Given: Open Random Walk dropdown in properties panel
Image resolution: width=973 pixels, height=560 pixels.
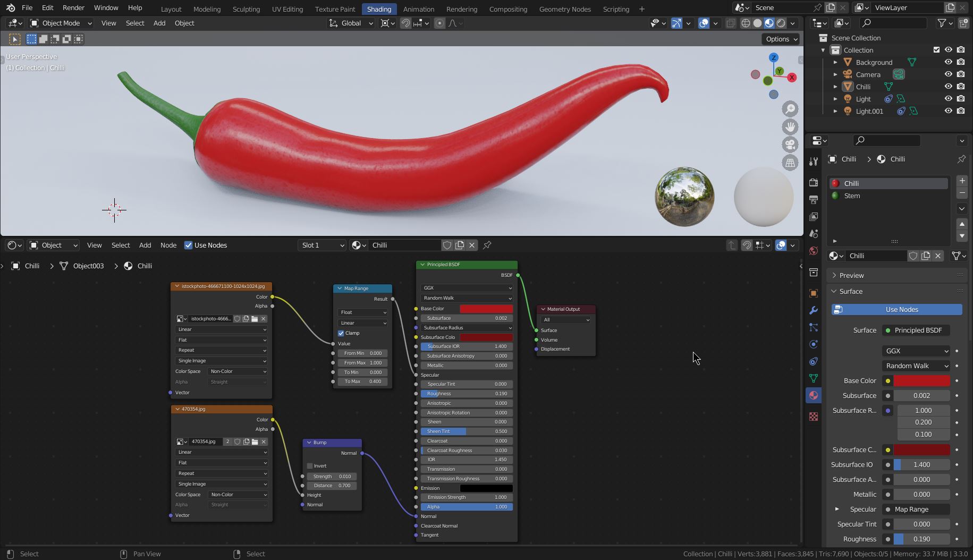Looking at the screenshot, I should coord(916,366).
